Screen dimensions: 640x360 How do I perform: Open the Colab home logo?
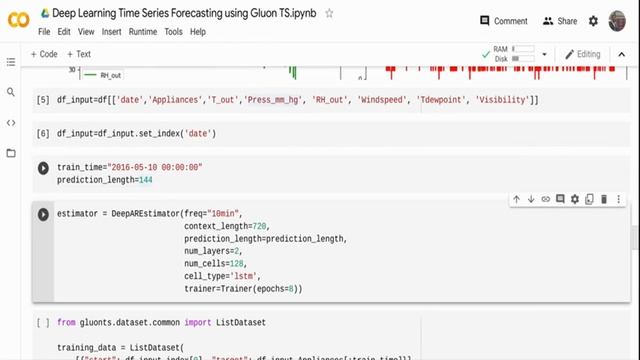18,20
